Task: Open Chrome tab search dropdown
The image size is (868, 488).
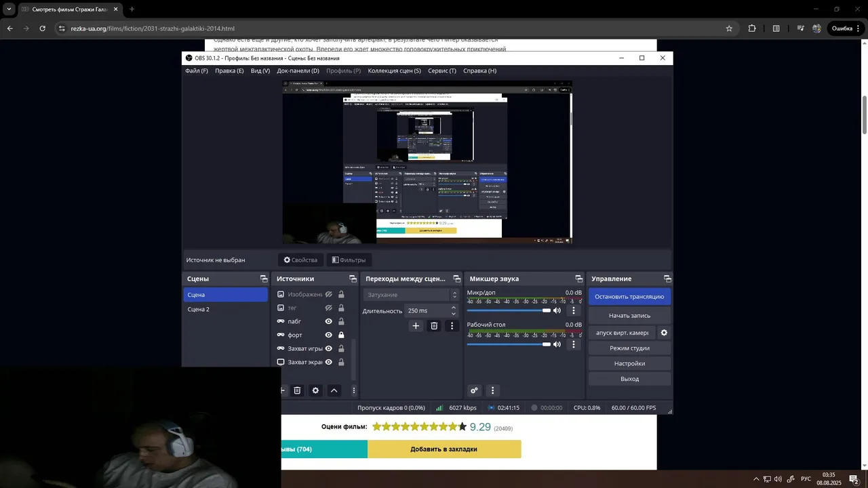Action: point(9,9)
